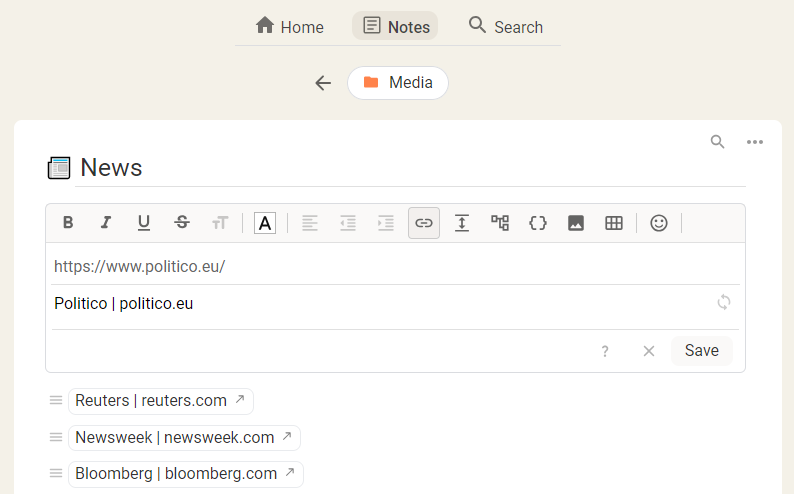Apply strikethrough formatting
Viewport: 794px width, 494px height.
[182, 223]
